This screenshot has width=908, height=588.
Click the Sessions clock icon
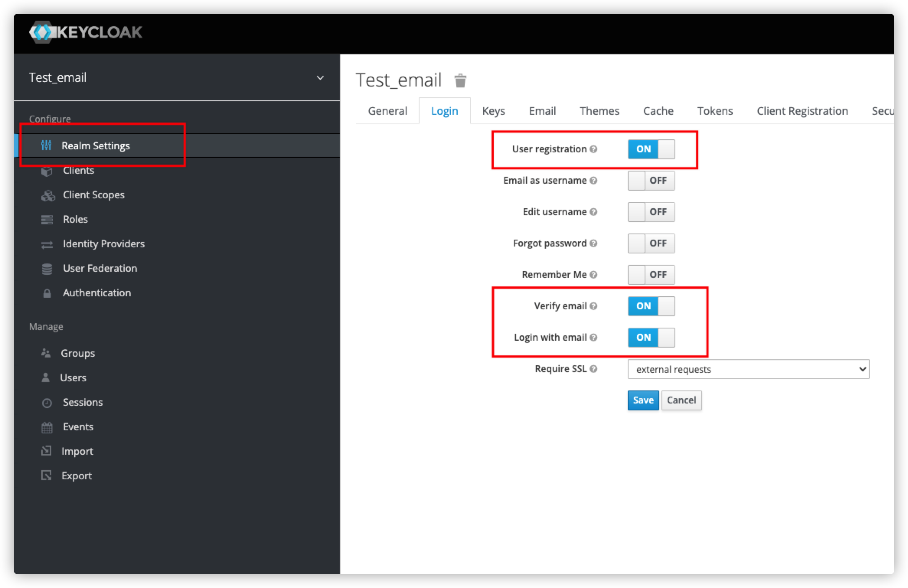47,403
